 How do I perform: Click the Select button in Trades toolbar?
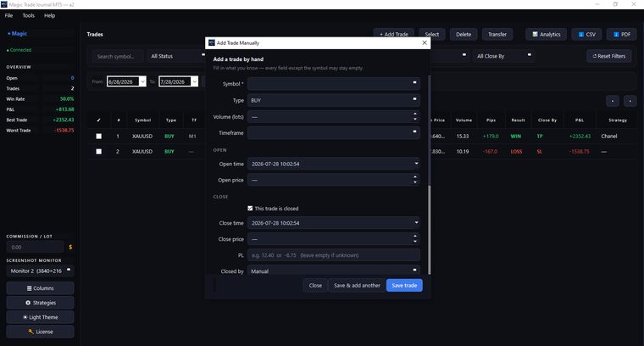432,35
